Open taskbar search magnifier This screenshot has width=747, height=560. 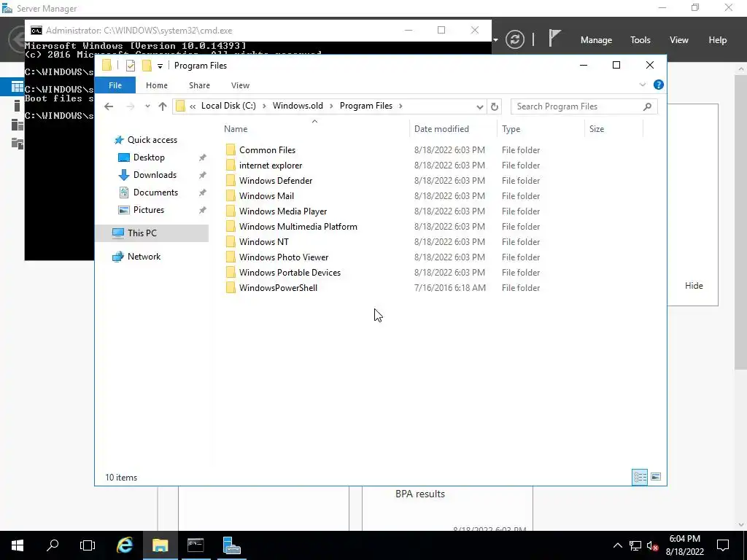pyautogui.click(x=53, y=545)
